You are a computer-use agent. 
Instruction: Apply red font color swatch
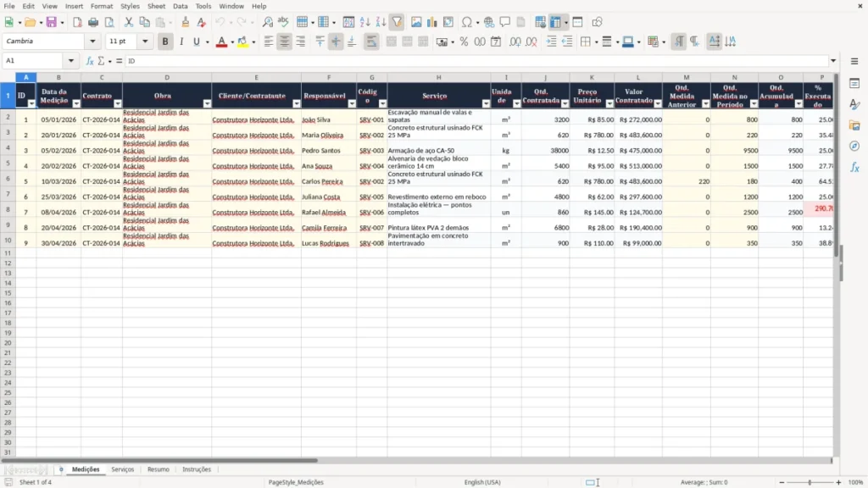click(221, 42)
